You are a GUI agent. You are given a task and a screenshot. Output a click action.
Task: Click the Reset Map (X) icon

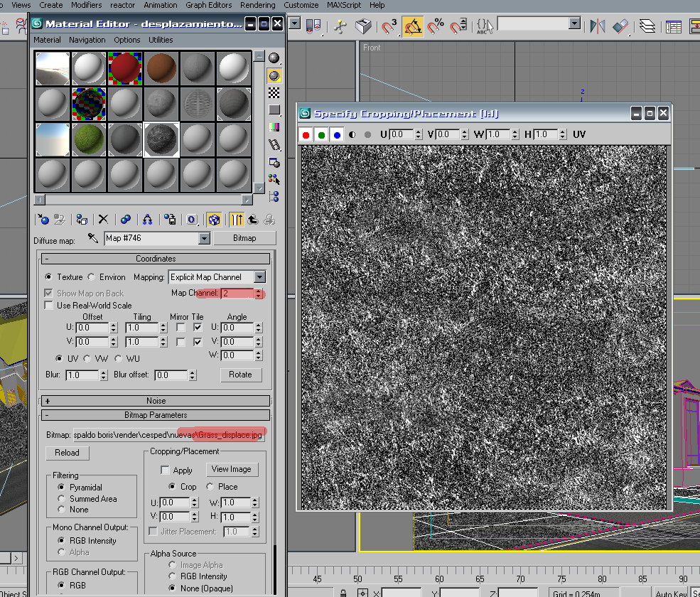103,220
